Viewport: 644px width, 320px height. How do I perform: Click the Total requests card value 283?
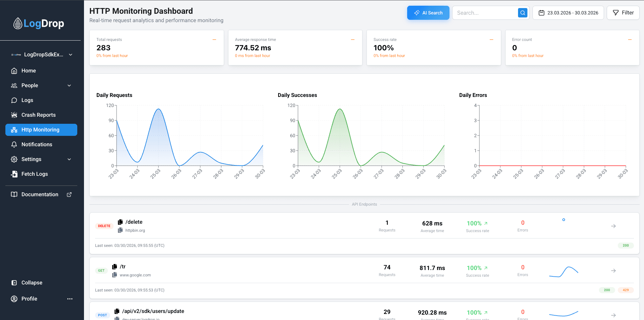(x=103, y=48)
